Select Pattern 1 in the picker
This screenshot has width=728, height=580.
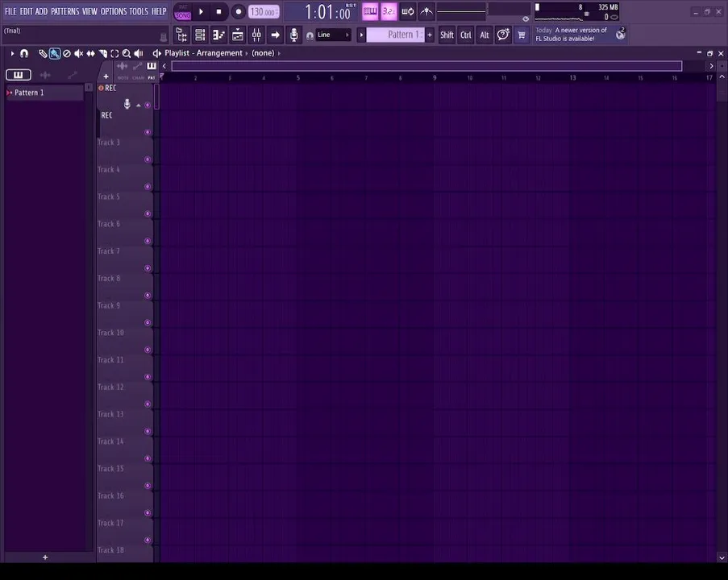click(x=44, y=93)
